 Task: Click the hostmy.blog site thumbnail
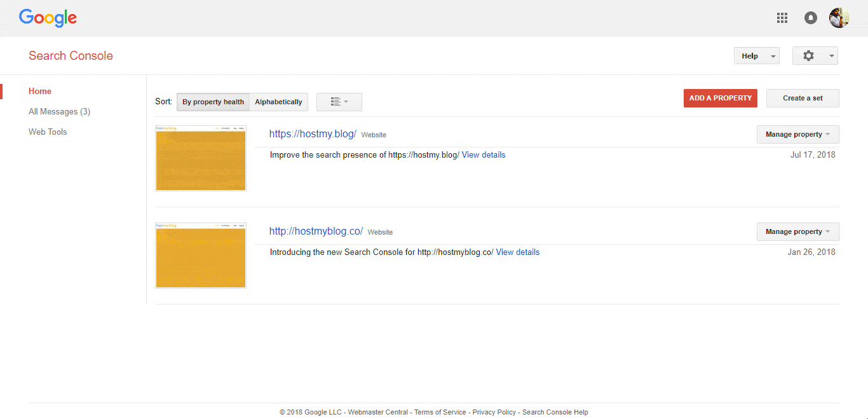(x=201, y=158)
